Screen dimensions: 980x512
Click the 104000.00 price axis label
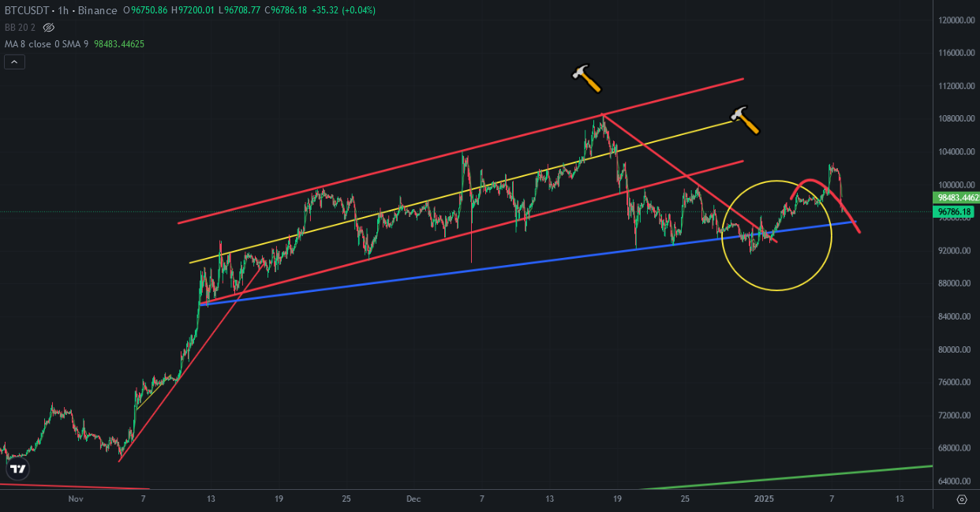point(956,151)
